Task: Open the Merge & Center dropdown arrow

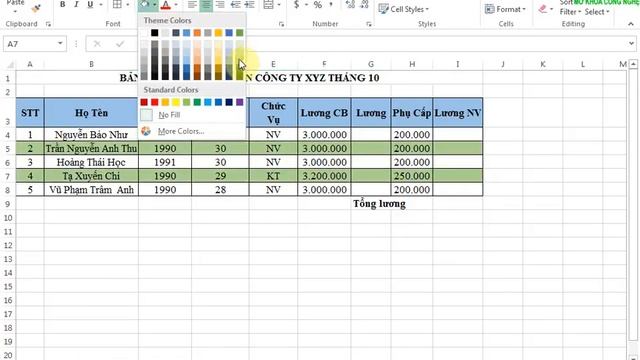Action: pyautogui.click(x=279, y=4)
